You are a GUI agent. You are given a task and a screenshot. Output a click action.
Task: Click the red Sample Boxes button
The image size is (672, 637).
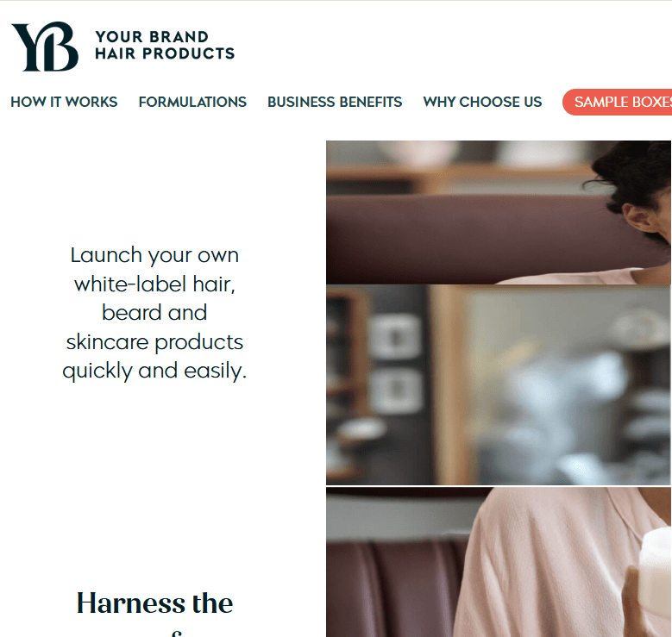coord(618,102)
